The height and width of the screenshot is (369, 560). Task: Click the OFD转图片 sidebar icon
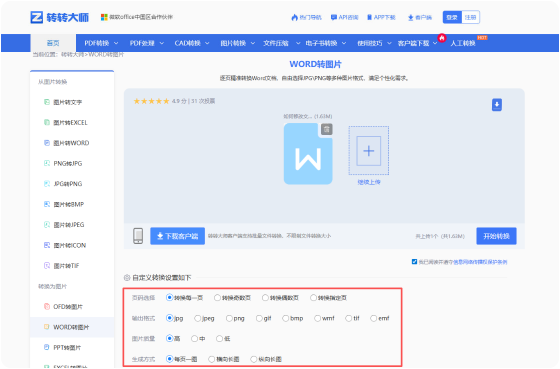coord(47,306)
